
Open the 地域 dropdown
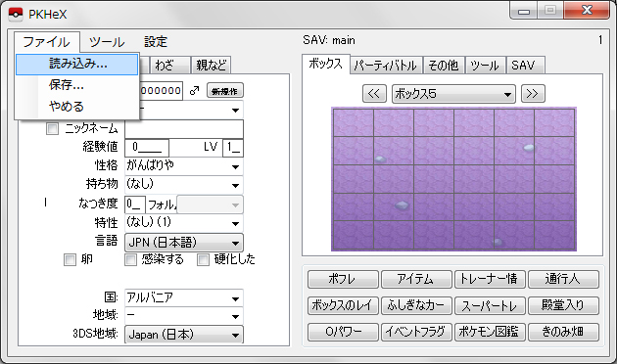point(184,316)
